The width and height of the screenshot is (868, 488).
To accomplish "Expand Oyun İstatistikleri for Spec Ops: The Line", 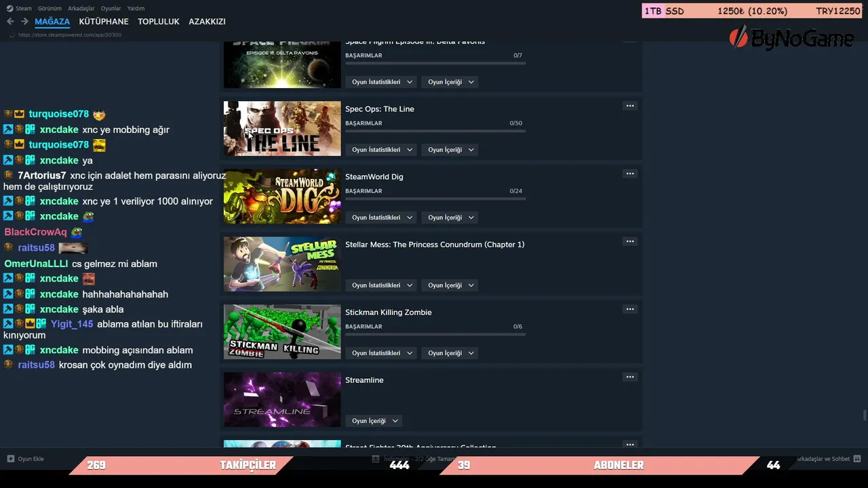I will tap(382, 150).
